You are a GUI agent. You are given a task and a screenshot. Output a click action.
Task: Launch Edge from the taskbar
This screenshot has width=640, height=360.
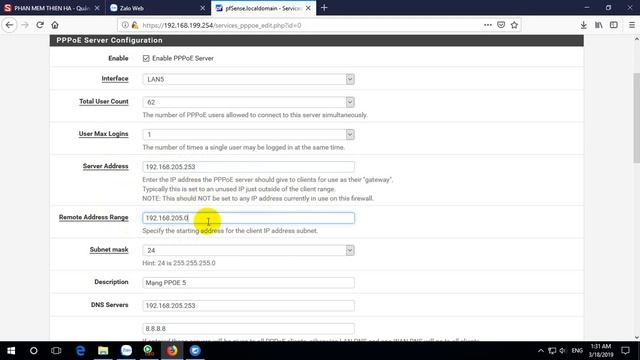tap(80, 351)
